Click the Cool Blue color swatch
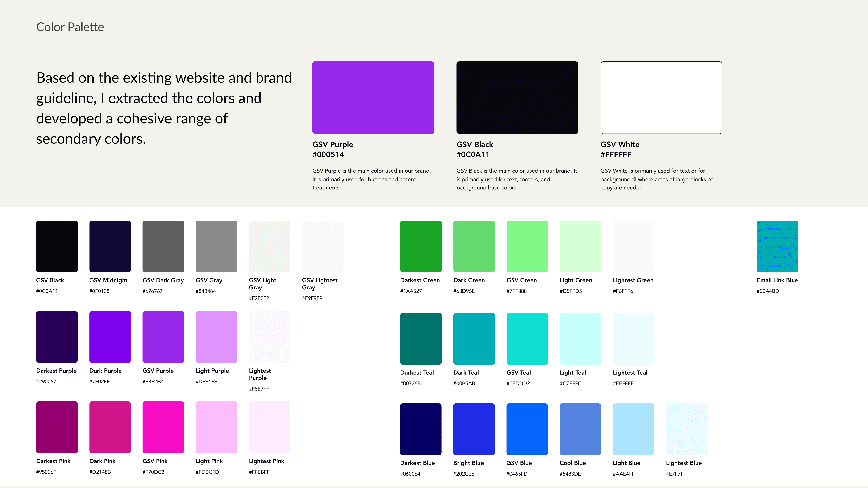Screen dimensions: 868x488 580,429
